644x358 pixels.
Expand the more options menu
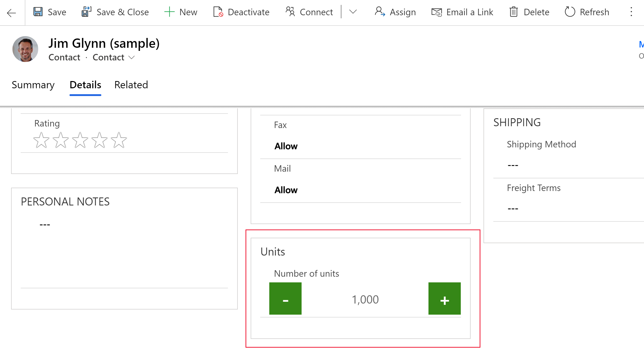pyautogui.click(x=632, y=12)
